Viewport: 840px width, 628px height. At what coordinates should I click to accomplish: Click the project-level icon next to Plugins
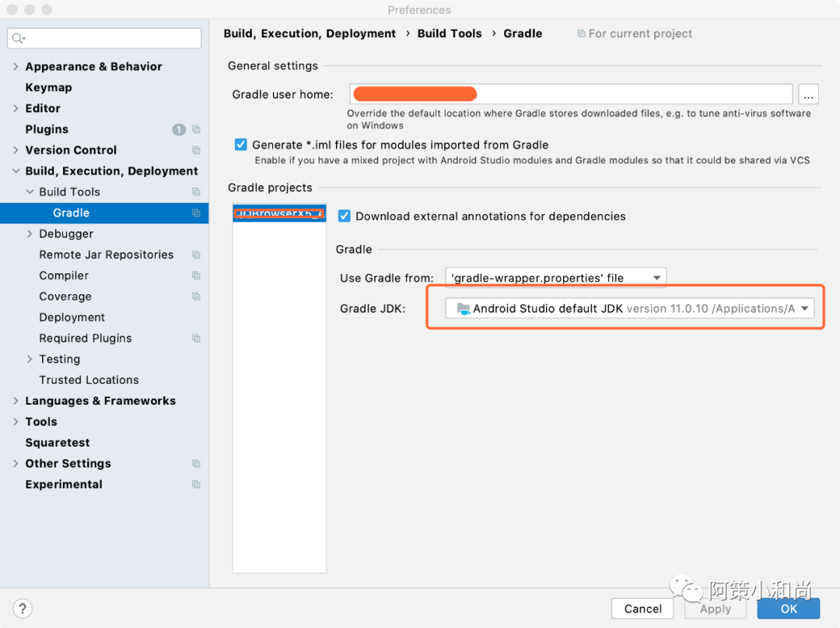tap(196, 130)
